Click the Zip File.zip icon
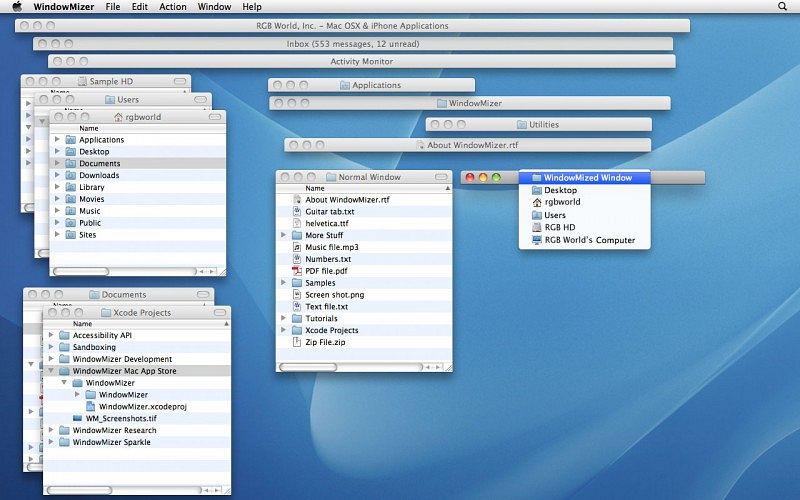Viewport: 800px width, 500px height. pyautogui.click(x=297, y=342)
